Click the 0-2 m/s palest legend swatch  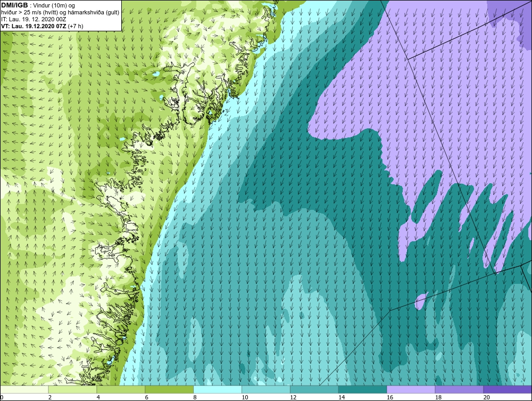(x=24, y=389)
